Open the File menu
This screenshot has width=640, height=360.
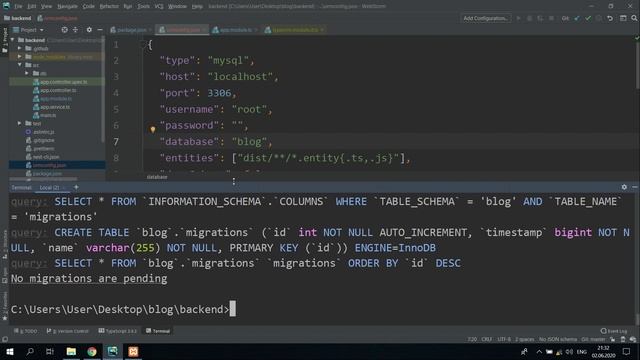[18, 7]
